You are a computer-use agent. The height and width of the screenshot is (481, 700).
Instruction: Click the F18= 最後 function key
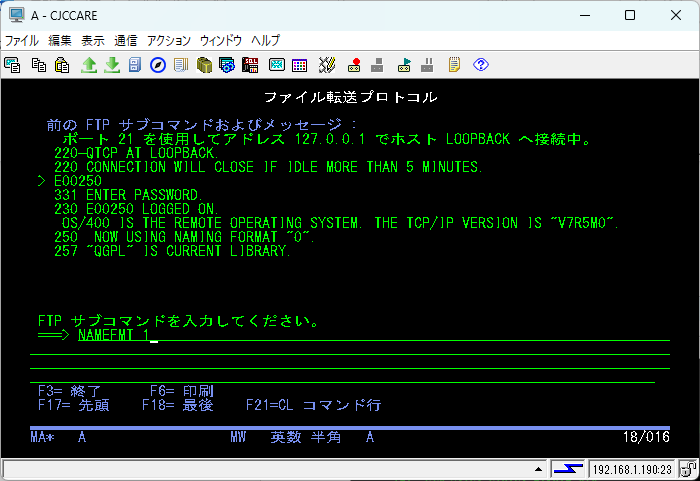click(x=178, y=405)
